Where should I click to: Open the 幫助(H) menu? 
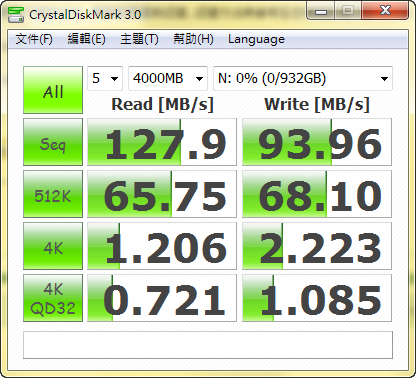click(193, 39)
